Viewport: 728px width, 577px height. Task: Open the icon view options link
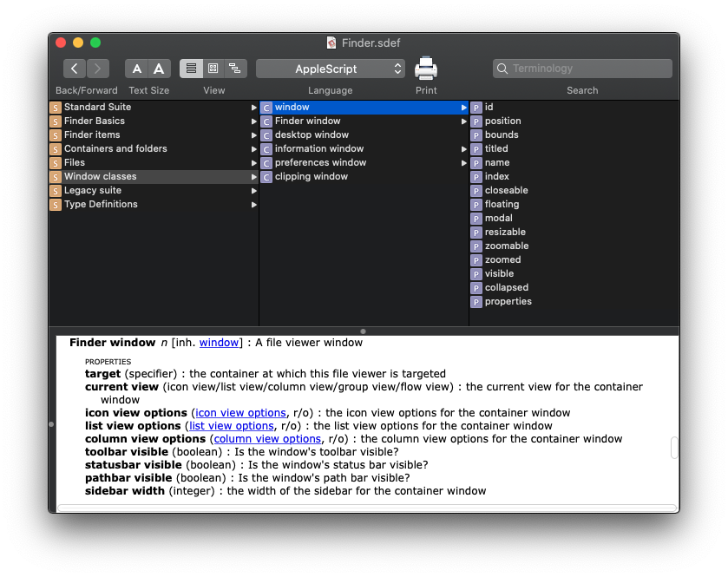[240, 413]
